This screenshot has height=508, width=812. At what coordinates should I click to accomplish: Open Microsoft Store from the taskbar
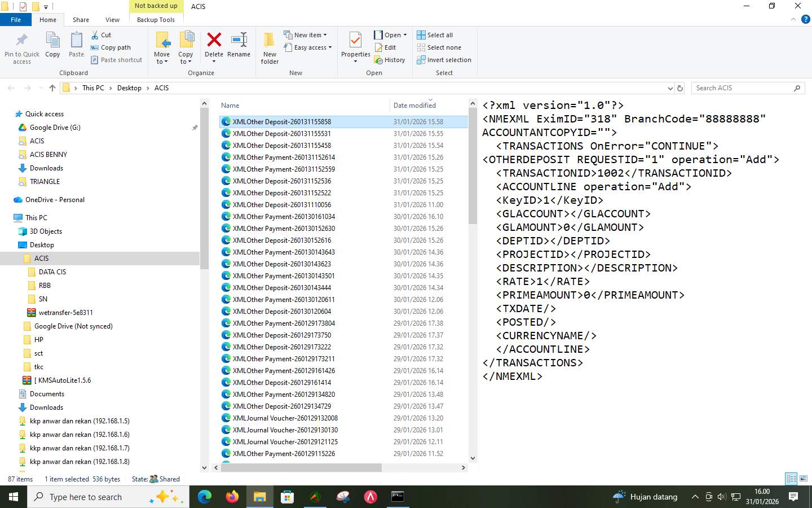coord(288,497)
